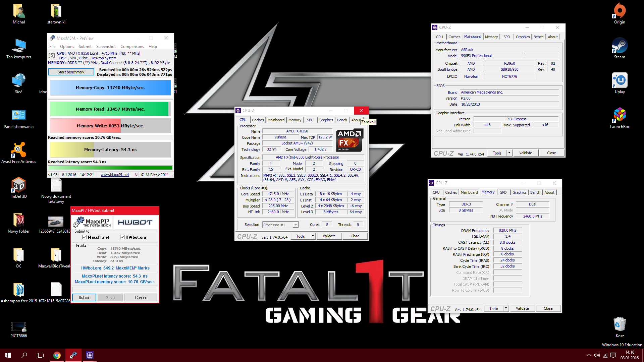Expand Tools dropdown arrow in CPU window
Viewport: 644px width, 362px height.
pyautogui.click(x=313, y=236)
